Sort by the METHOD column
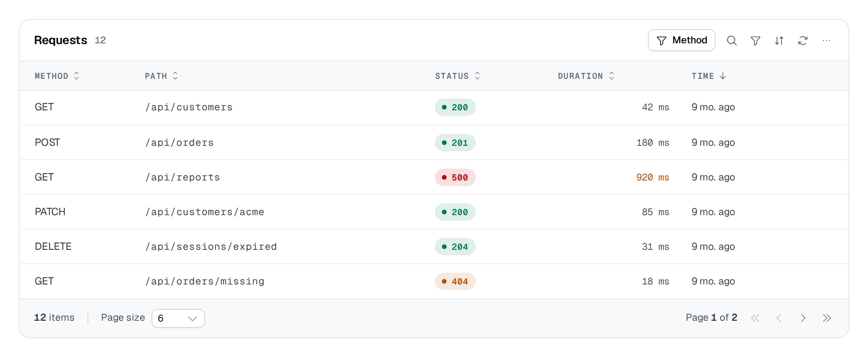Viewport: 868px width, 357px height. click(57, 76)
